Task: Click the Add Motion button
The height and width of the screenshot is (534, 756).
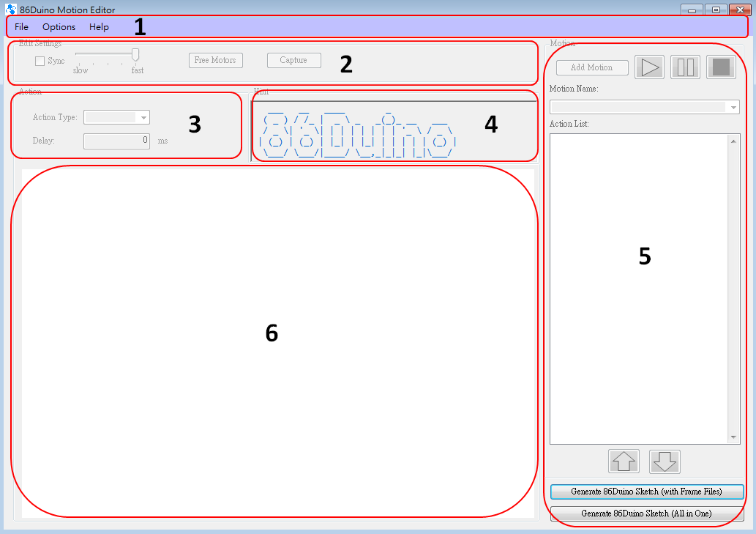Action: pyautogui.click(x=592, y=67)
